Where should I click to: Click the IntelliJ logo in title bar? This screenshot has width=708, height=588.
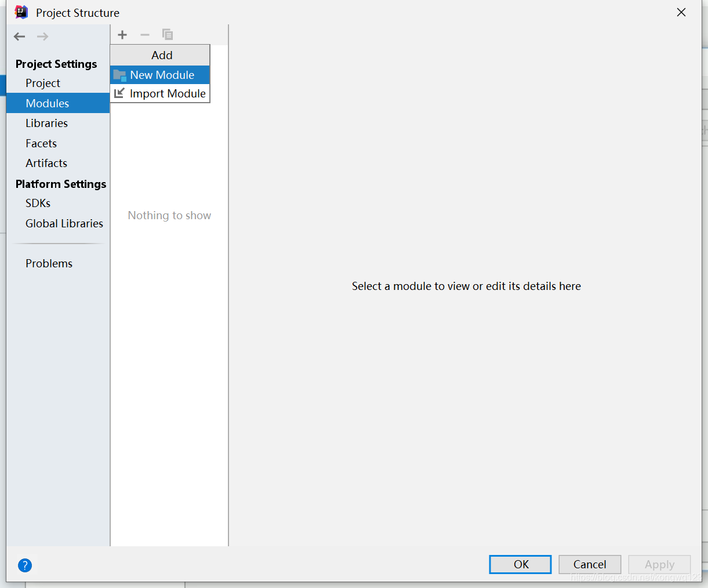click(x=21, y=12)
